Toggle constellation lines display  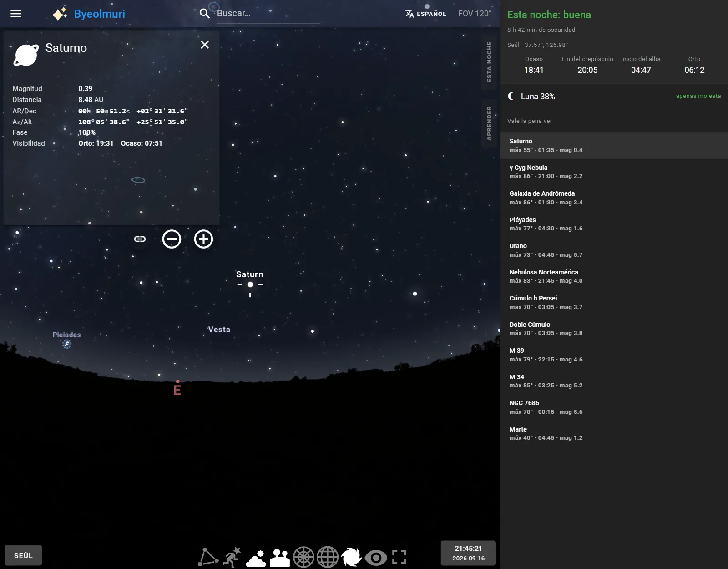(208, 557)
